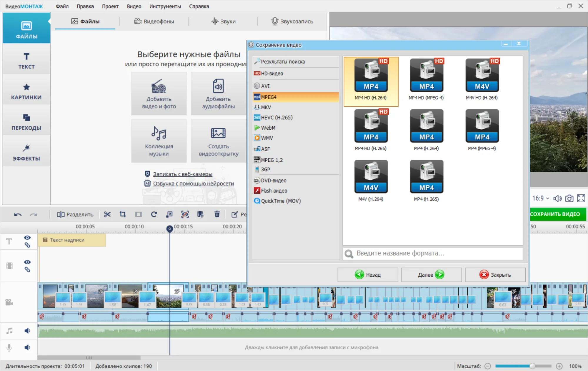Viewport: 588px width, 371px height.
Task: Select HD-видео format category
Action: coord(296,73)
